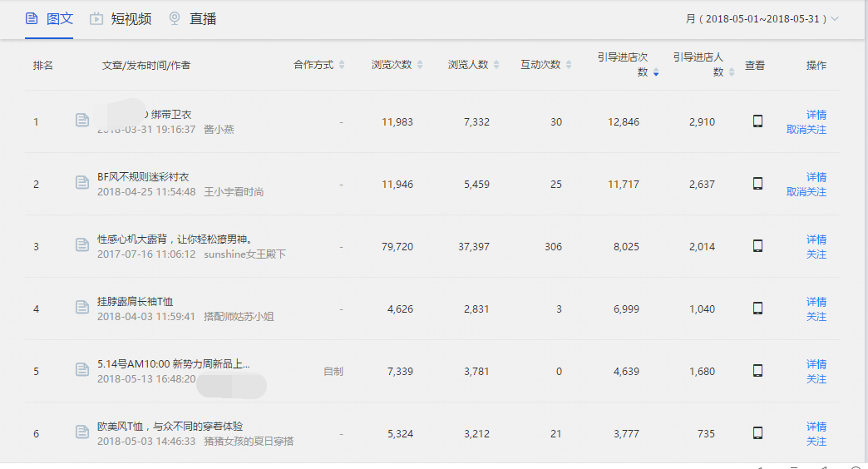The width and height of the screenshot is (868, 469).
Task: Click 关注 for rank 5 article
Action: pyautogui.click(x=816, y=379)
